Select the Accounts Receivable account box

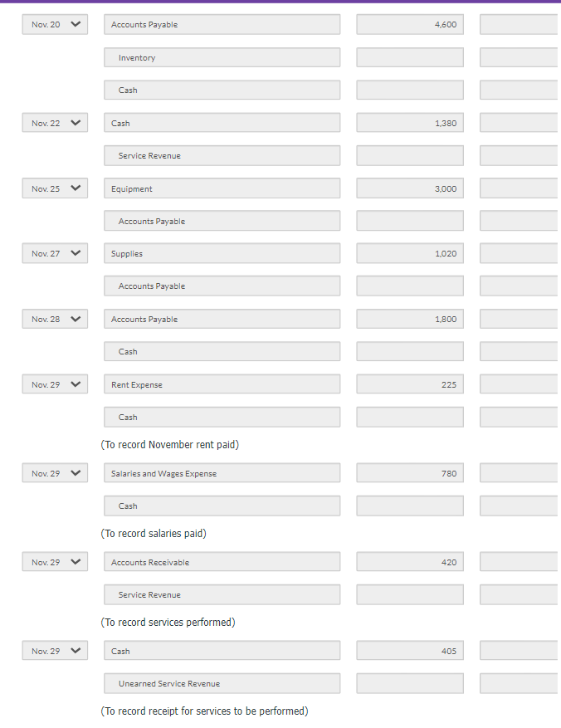[x=222, y=561]
